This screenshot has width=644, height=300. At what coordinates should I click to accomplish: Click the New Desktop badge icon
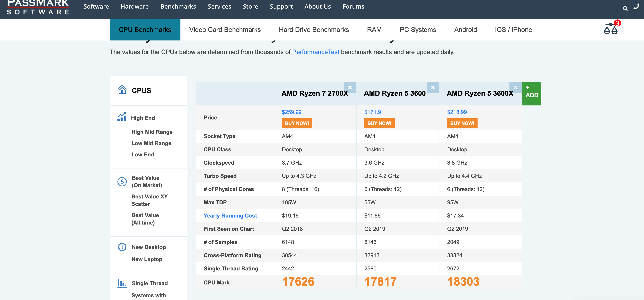(122, 247)
